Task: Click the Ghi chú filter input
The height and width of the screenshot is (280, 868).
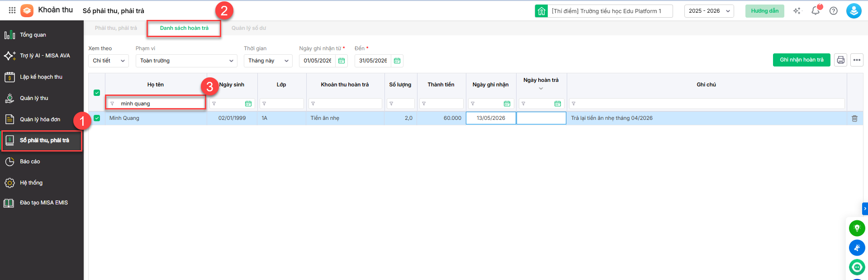Action: tap(707, 104)
